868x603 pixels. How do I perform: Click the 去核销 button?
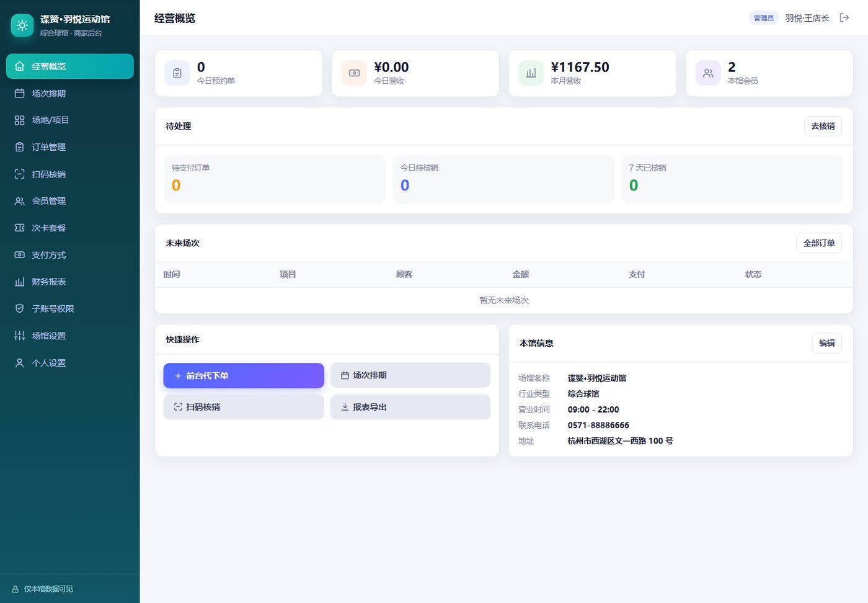click(x=823, y=126)
